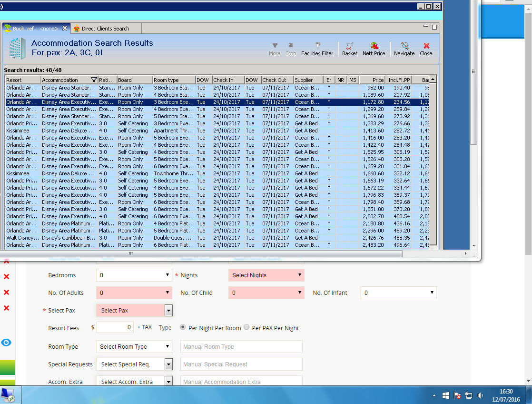Click the red X beside Select Pax

coord(7,308)
